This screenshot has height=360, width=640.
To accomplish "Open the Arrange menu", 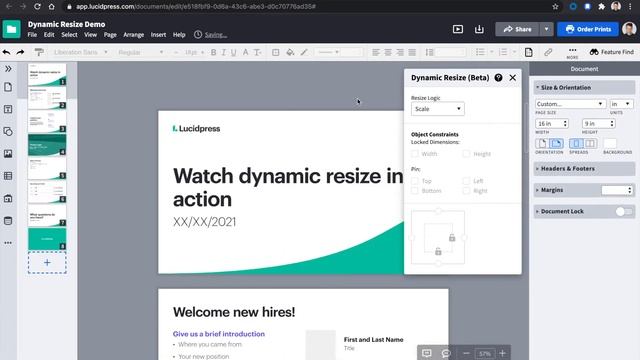I will pos(133,35).
